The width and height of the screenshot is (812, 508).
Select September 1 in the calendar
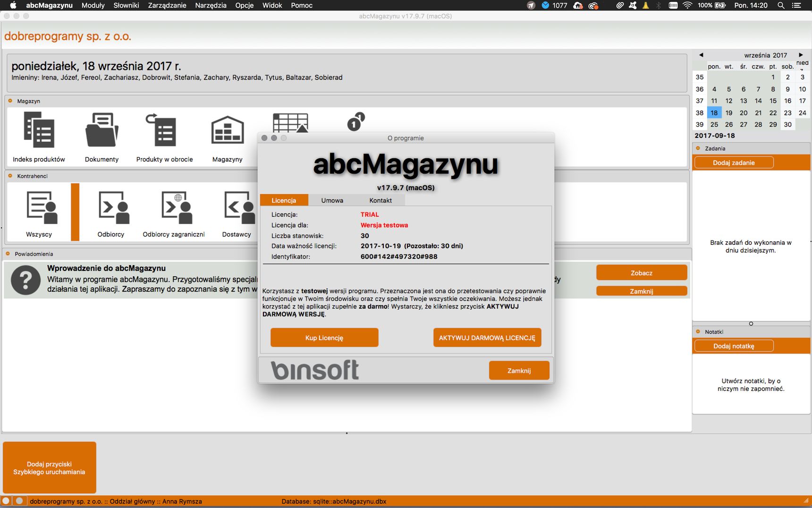(x=773, y=77)
